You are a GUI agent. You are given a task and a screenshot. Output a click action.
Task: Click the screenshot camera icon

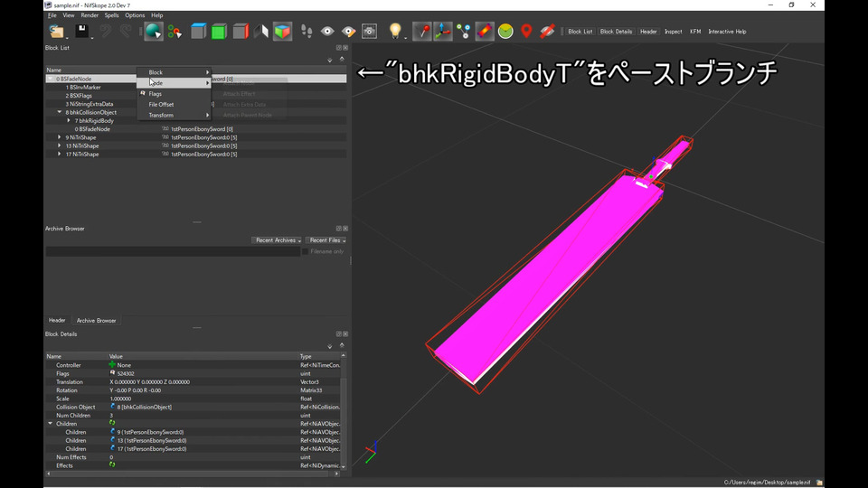(369, 31)
